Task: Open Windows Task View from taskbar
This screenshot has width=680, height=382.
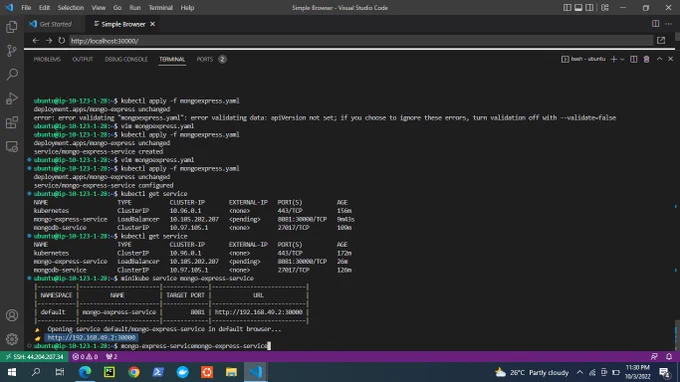Action: (60, 372)
